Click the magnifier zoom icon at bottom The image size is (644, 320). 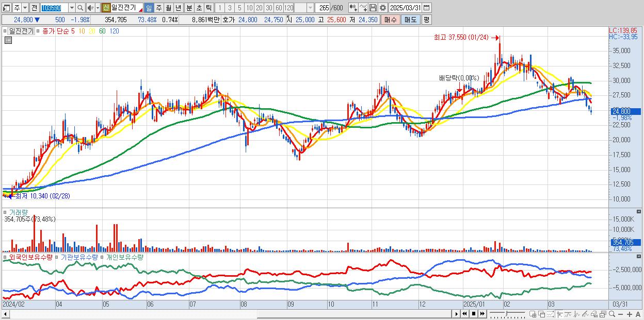[x=611, y=314]
